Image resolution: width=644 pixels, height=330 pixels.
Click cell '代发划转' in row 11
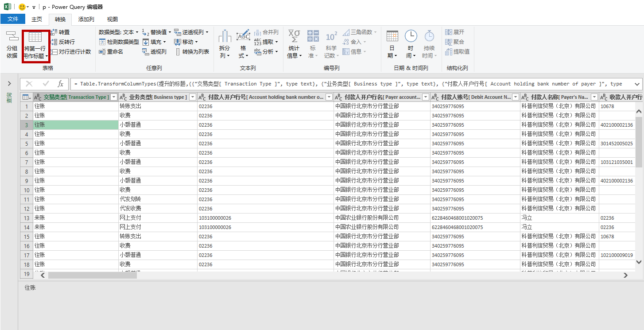pyautogui.click(x=158, y=199)
